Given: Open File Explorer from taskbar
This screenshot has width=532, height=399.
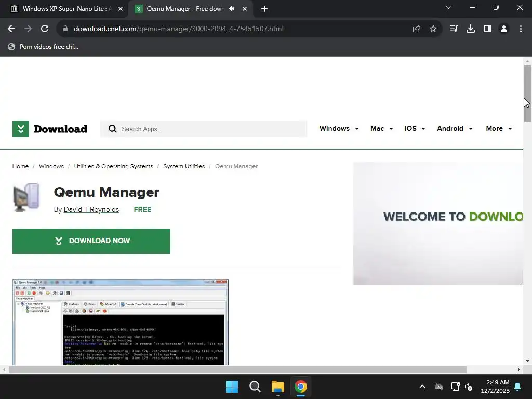Looking at the screenshot, I should pos(277,387).
